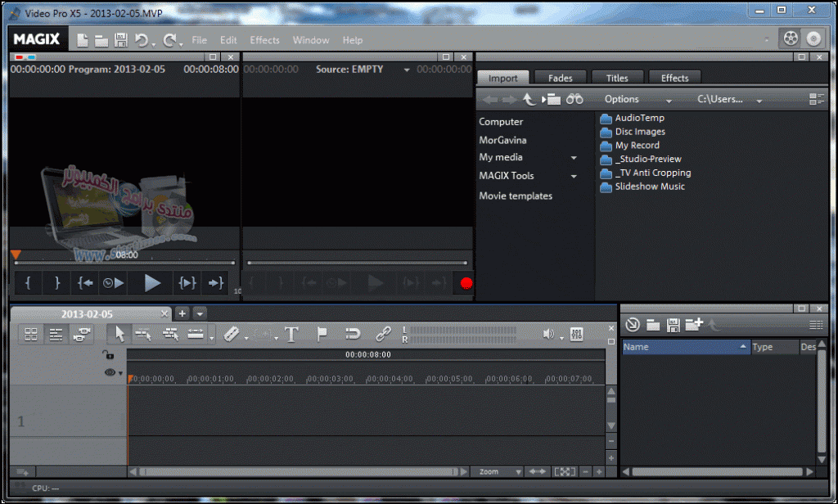This screenshot has width=838, height=504.
Task: Open the Window menu
Action: pos(310,40)
